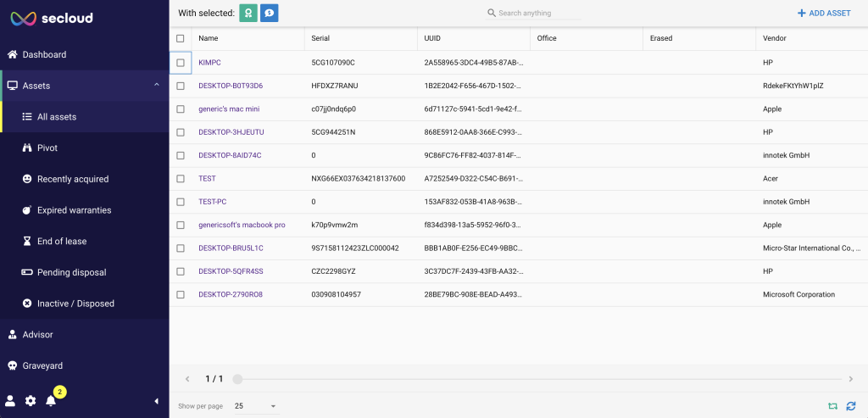868x418 pixels.
Task: Click the blue refresh icon at bottom right
Action: coord(850,406)
